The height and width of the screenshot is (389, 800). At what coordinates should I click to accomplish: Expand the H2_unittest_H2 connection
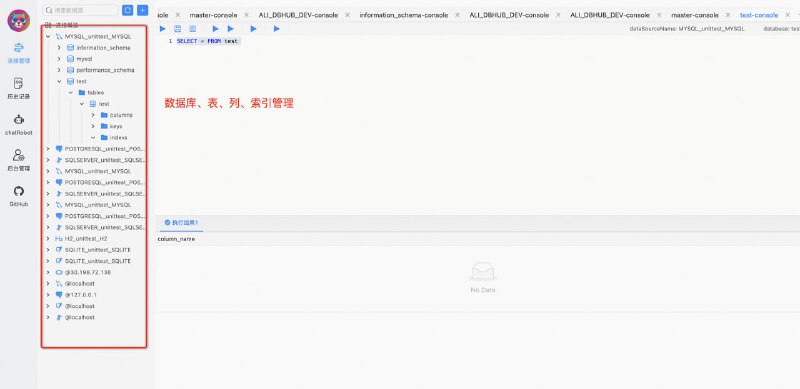pos(47,238)
